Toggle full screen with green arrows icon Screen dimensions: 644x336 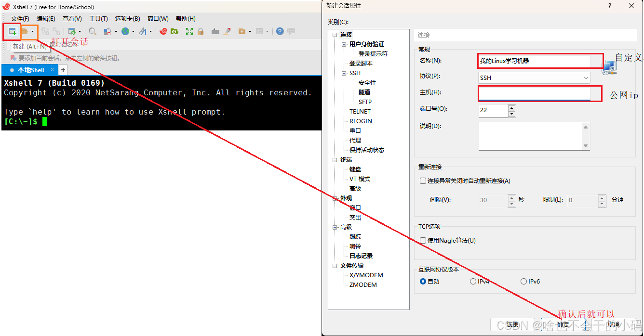coord(189,32)
